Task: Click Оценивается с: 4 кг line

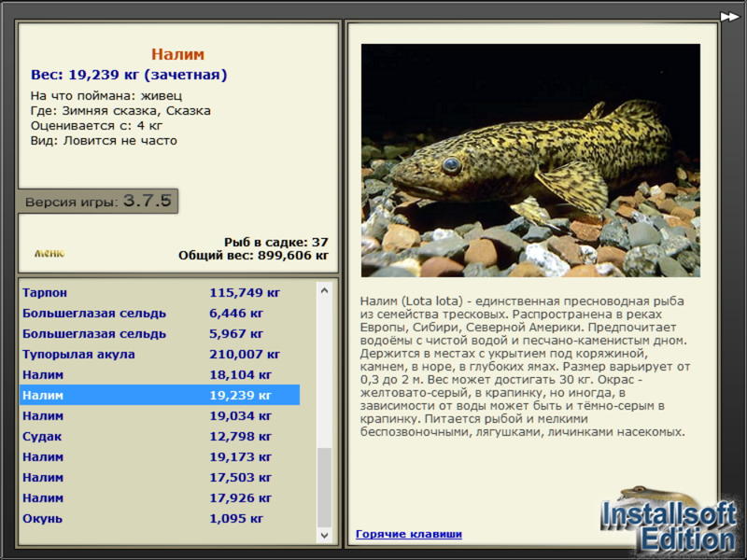Action: 96,126
